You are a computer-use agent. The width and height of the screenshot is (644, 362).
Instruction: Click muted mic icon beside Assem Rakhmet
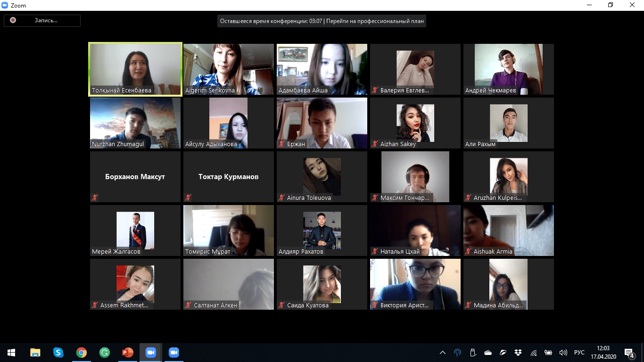click(x=95, y=305)
